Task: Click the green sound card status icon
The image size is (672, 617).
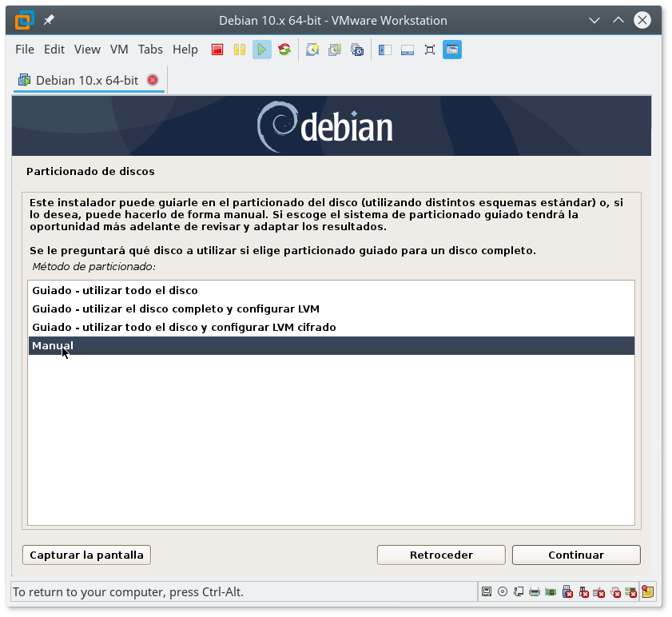Action: (x=551, y=592)
